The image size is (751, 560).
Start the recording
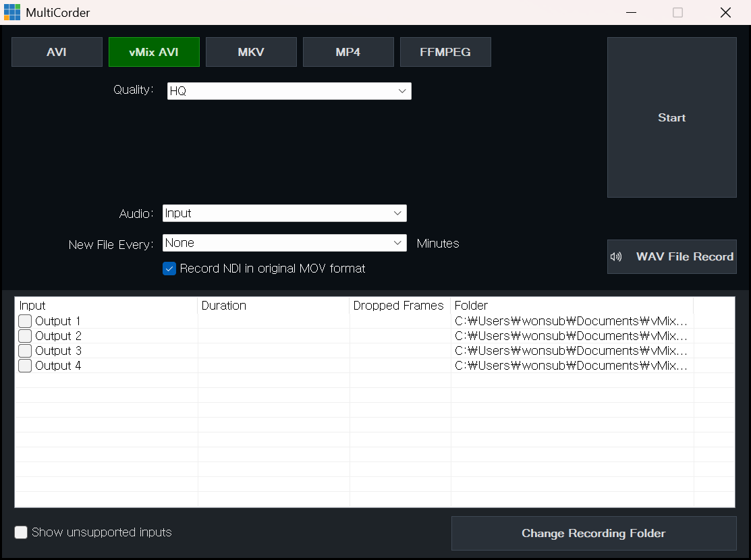click(672, 117)
